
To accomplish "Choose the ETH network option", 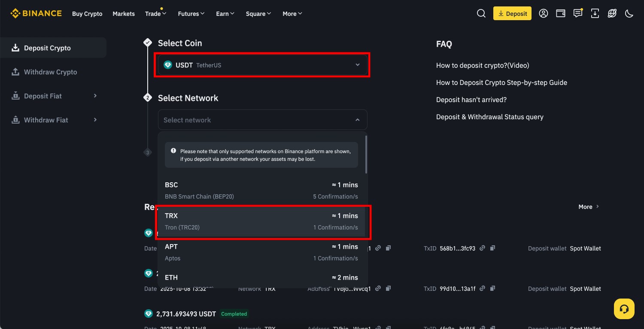I will [261, 278].
